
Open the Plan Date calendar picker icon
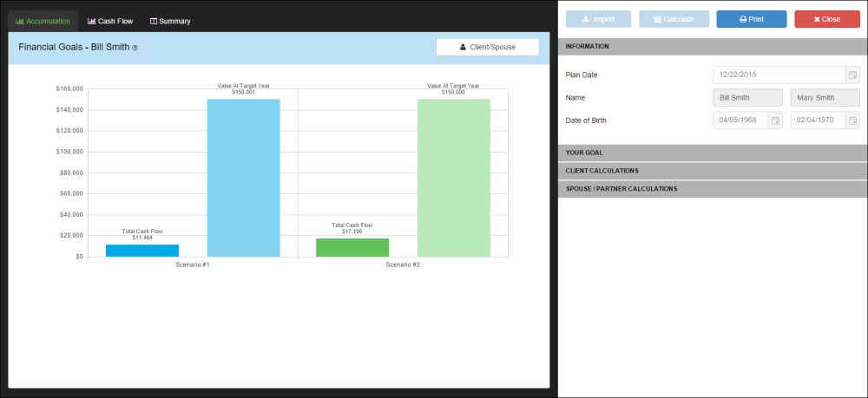pyautogui.click(x=853, y=75)
